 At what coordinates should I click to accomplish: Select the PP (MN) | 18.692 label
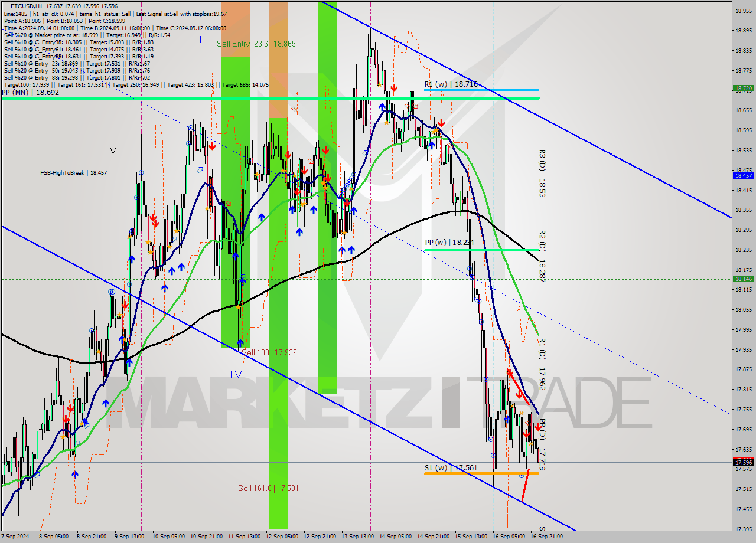click(x=30, y=93)
